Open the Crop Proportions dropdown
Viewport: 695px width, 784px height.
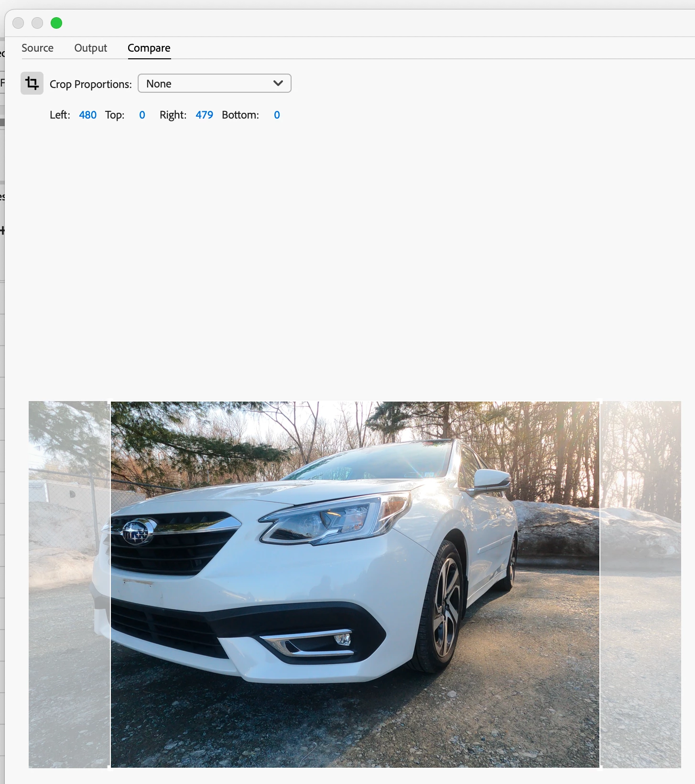point(215,83)
